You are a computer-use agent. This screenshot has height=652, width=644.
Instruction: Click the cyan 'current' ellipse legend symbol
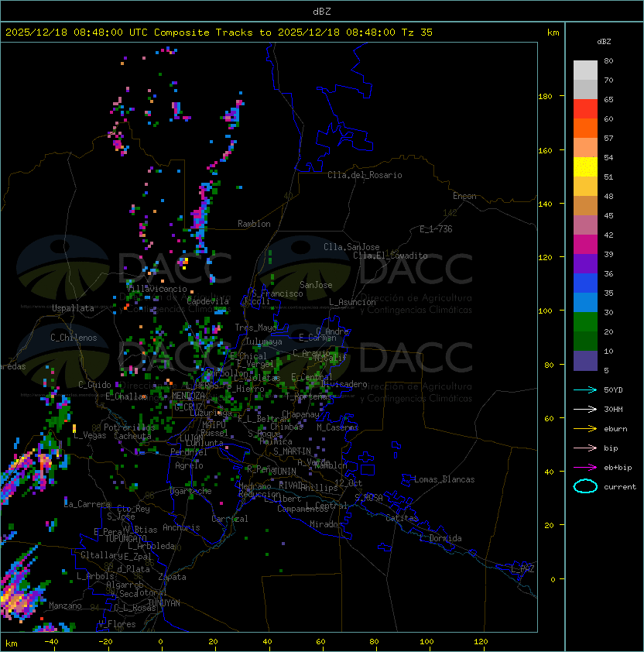click(x=585, y=486)
